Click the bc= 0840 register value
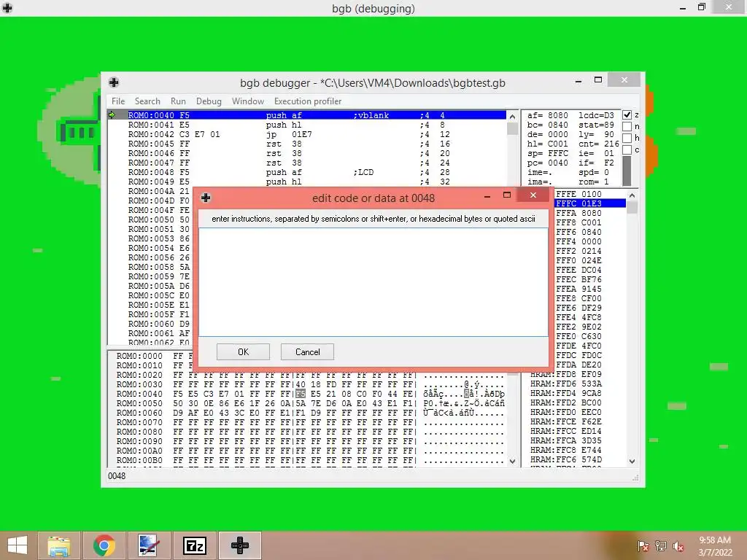Screen dimensions: 747x560 point(547,125)
